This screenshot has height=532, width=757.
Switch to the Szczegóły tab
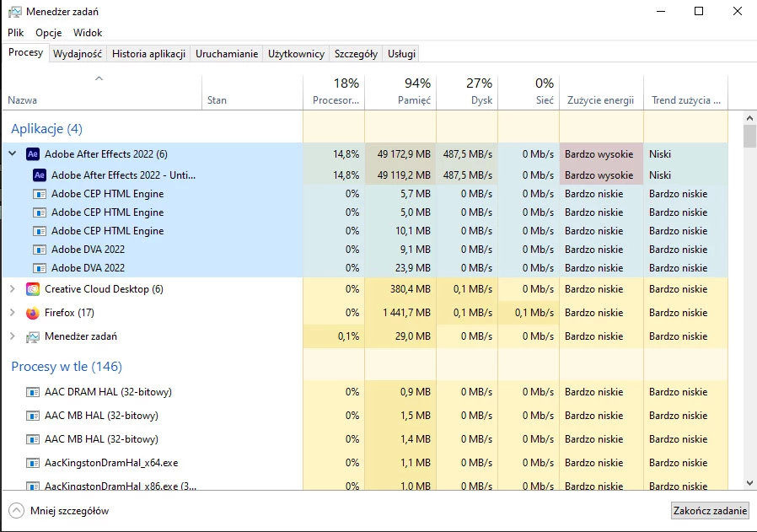[x=356, y=54]
